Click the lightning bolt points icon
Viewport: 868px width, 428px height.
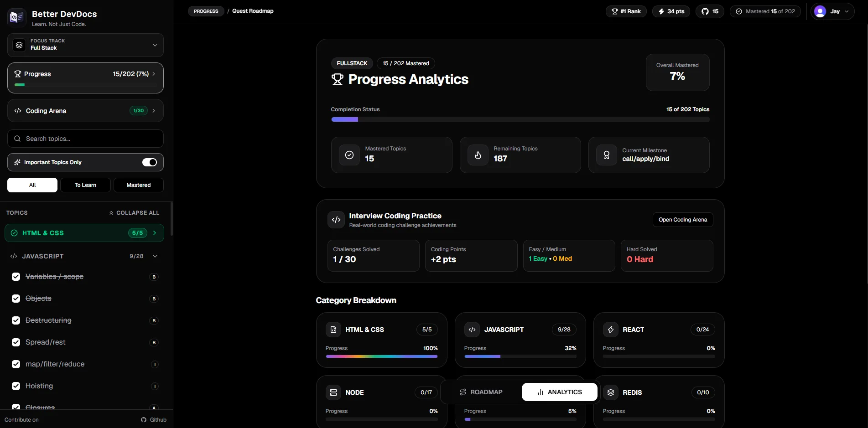point(661,11)
